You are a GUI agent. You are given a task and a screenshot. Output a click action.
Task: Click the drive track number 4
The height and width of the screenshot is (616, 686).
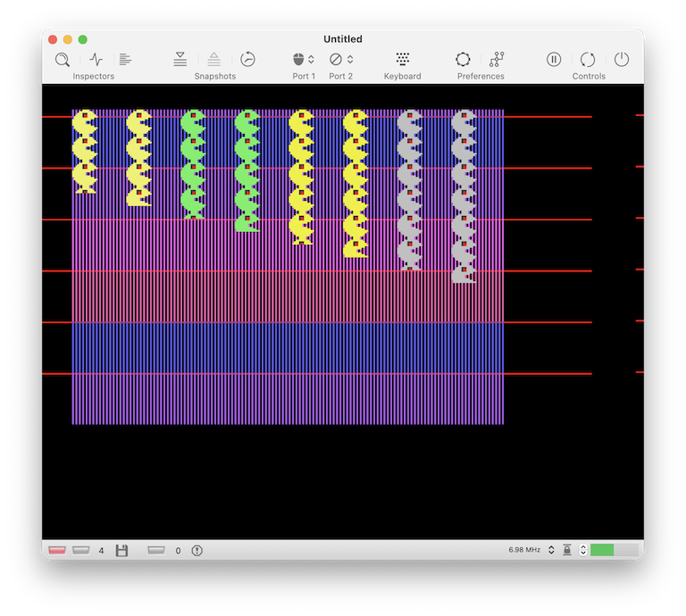(101, 551)
